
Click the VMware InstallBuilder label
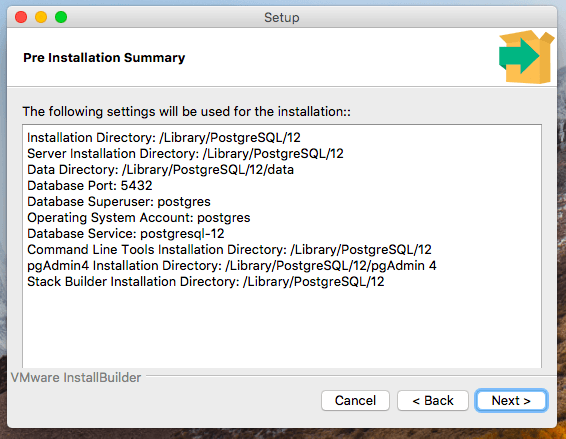click(76, 378)
